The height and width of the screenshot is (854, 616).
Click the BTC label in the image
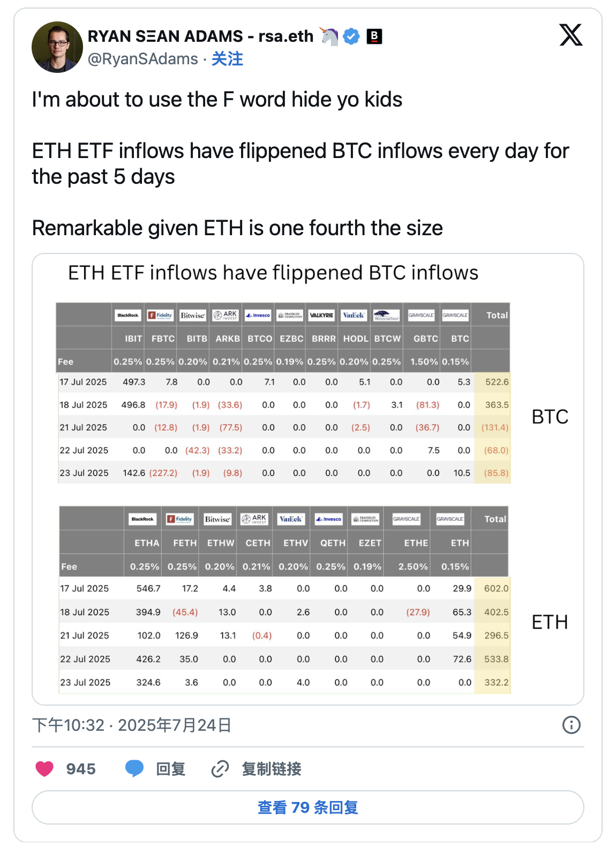[x=550, y=417]
